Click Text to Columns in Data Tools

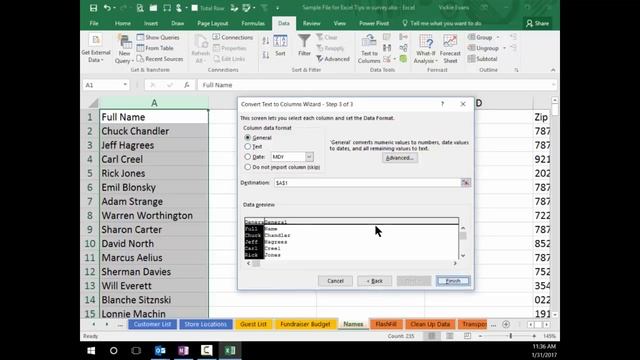coord(369,49)
